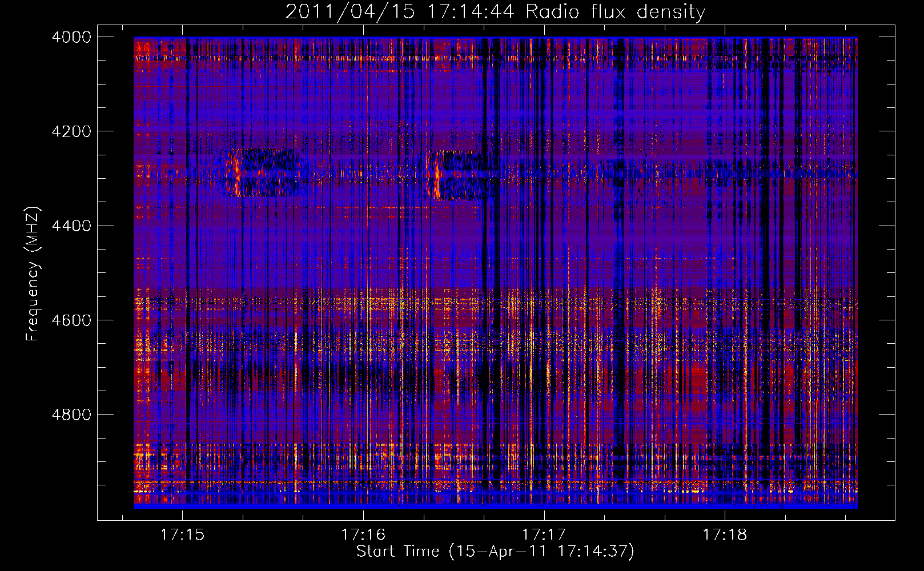The width and height of the screenshot is (924, 571).
Task: Select the 4400 frequency axis label
Action: (71, 226)
